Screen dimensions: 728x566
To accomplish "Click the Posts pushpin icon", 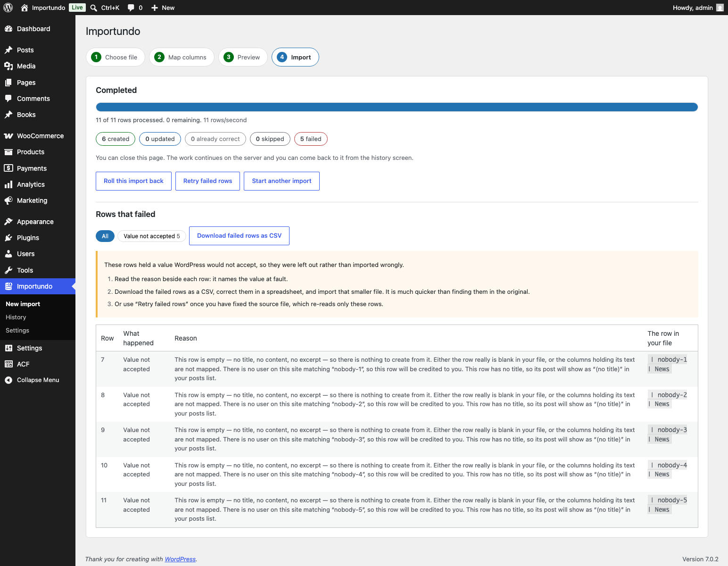I will point(8,50).
